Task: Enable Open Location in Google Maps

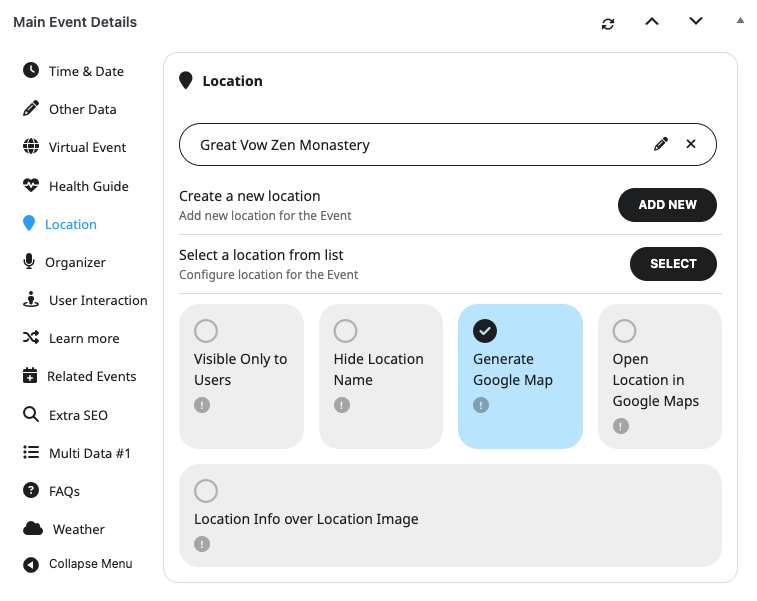Action: point(624,331)
